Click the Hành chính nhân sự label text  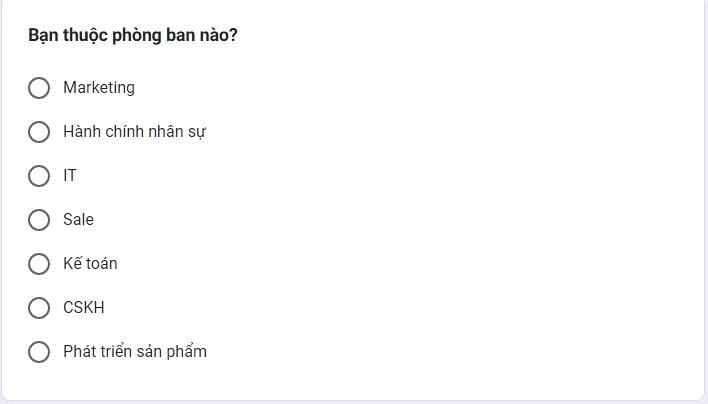coord(135,132)
